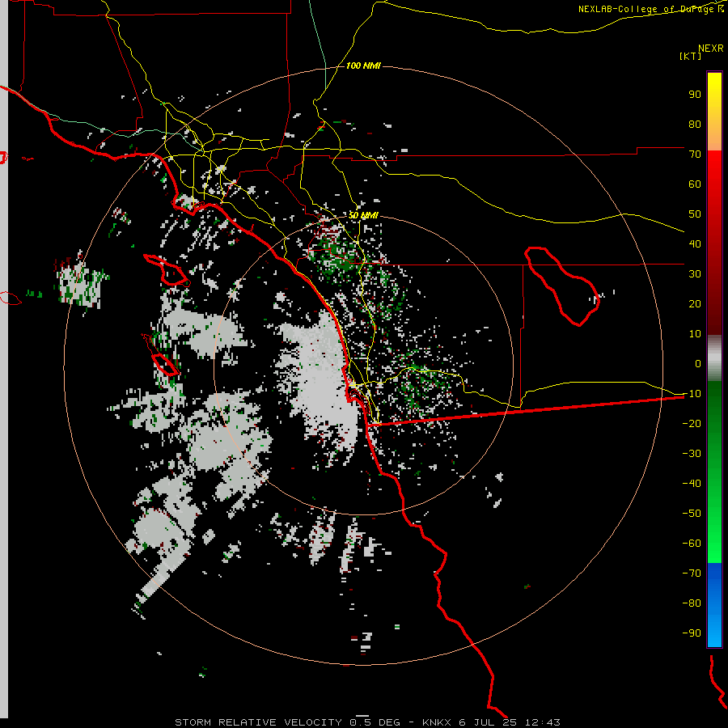This screenshot has width=728, height=728.
Task: Click the -80 value on the velocity scale
Action: coord(692,603)
